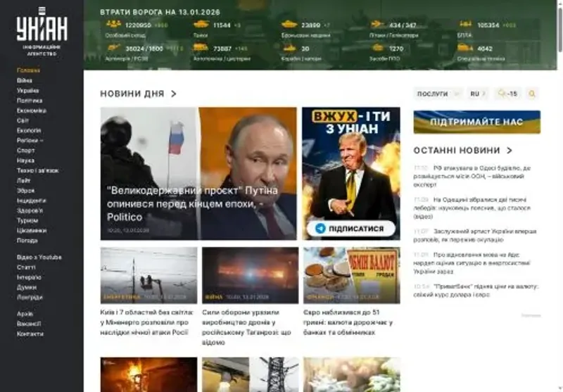Click the arrow next to Новини дня
563x392 pixels.
pyautogui.click(x=174, y=94)
